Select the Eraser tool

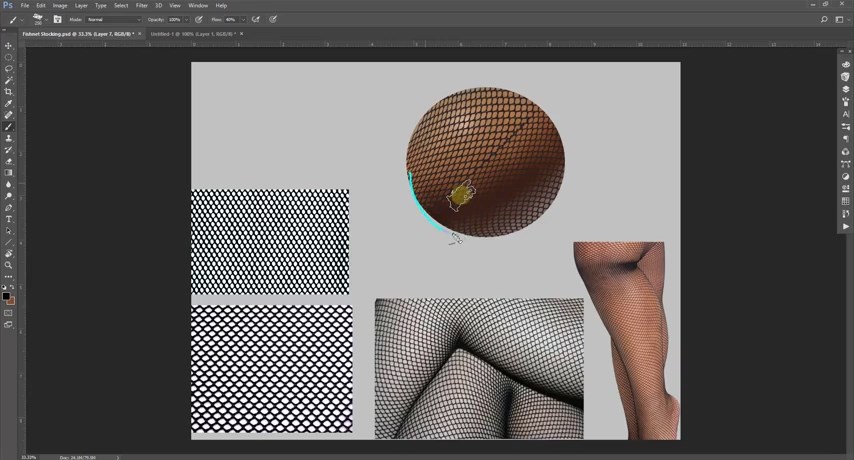point(8,161)
